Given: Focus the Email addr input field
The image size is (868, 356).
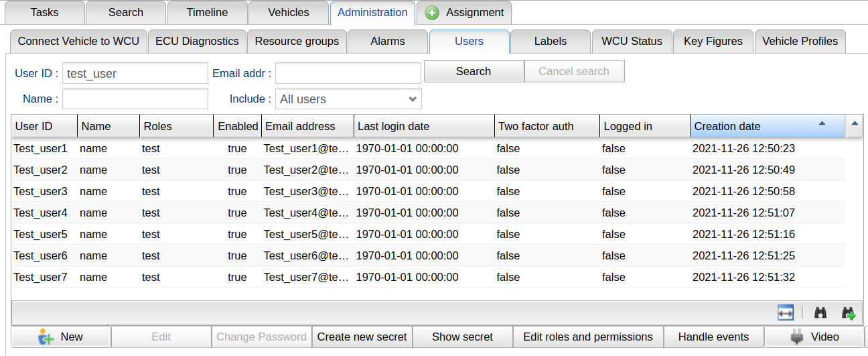Looking at the screenshot, I should pos(348,73).
